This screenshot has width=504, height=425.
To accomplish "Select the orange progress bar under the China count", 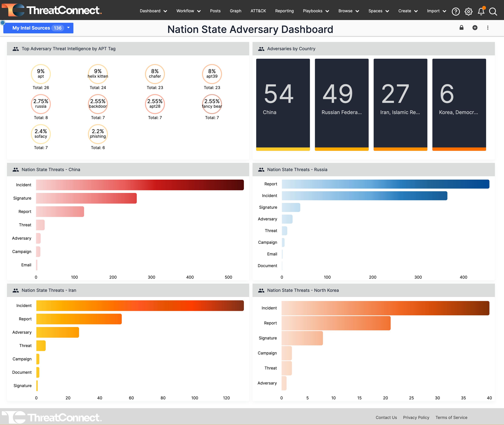I will click(x=283, y=149).
